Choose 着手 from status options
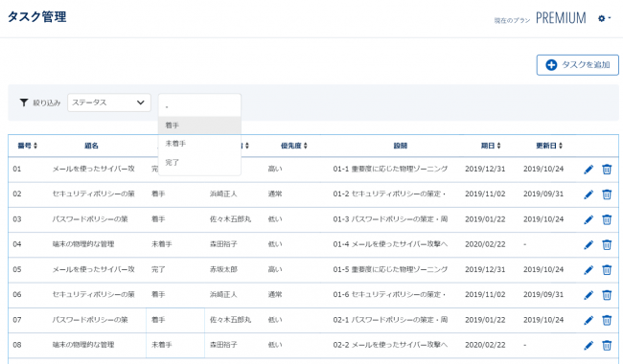 (x=199, y=125)
